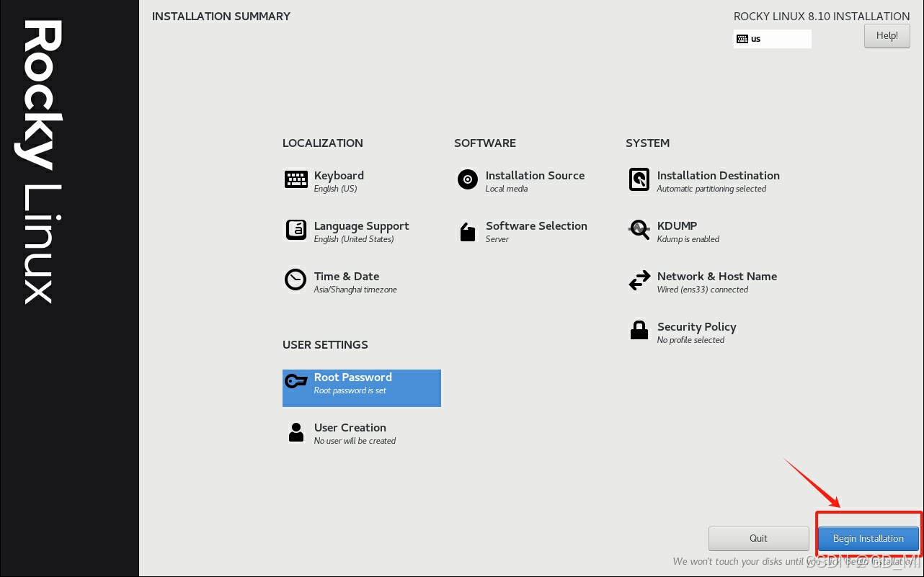Screen dimensions: 924x577
Task: Click the 'Wired (ens33) connected' status text
Action: (x=703, y=290)
